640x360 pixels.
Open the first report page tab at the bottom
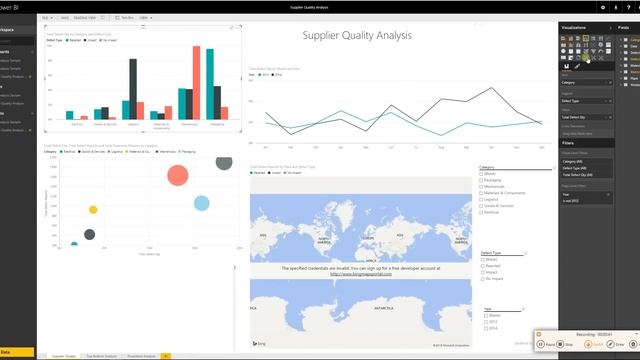tap(64, 356)
